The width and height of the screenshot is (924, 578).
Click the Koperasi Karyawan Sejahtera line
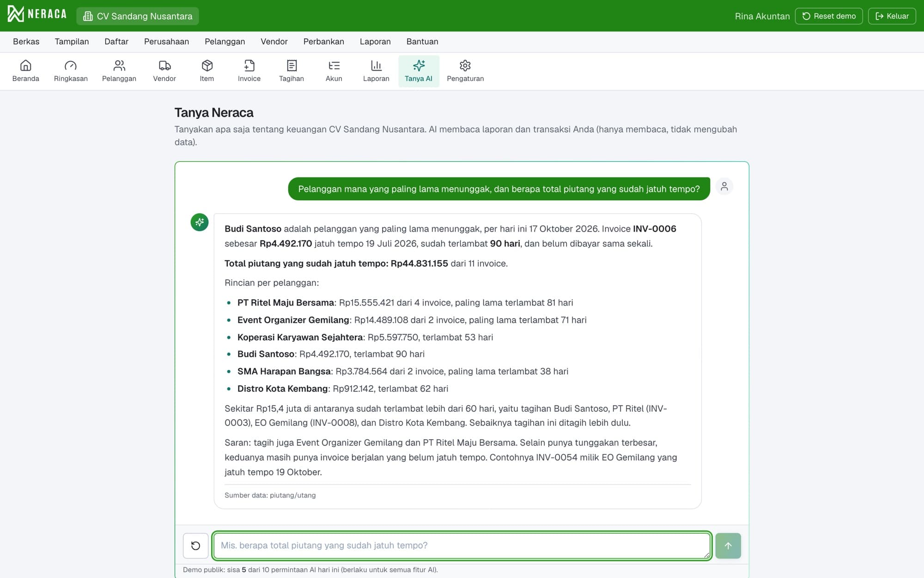pos(365,337)
